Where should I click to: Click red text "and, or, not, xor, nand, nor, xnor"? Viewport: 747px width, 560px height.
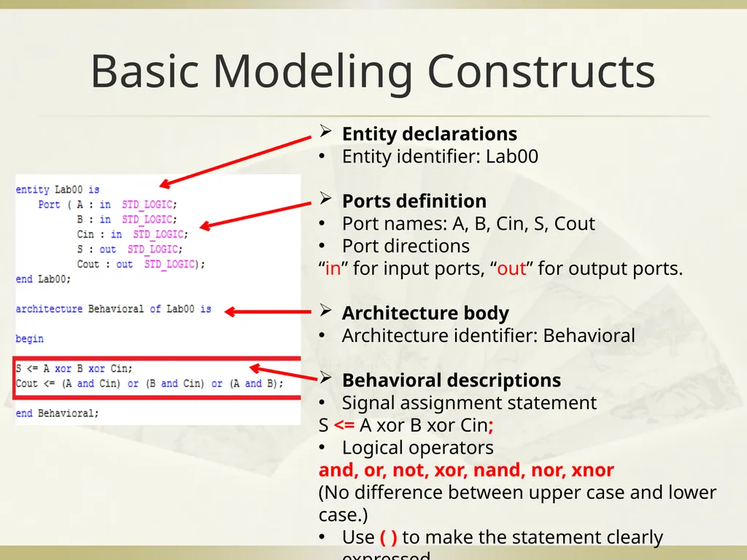pyautogui.click(x=466, y=470)
